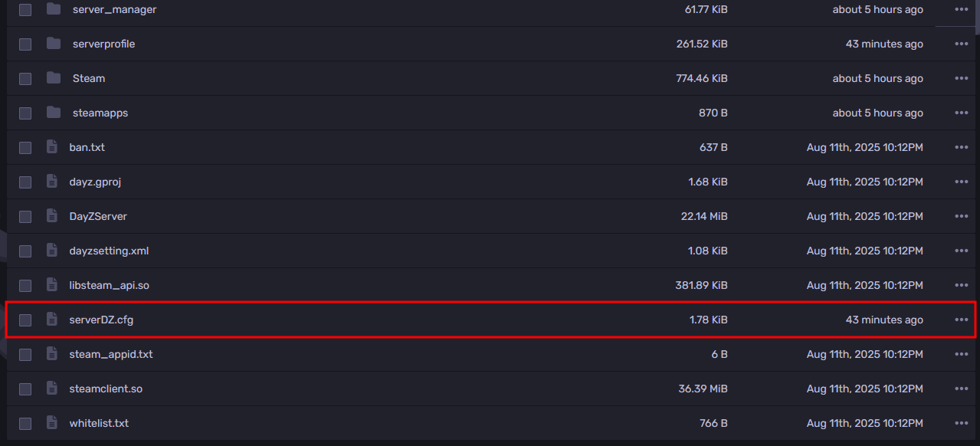Image resolution: width=980 pixels, height=446 pixels.
Task: Open the steamapps folder name
Action: [x=100, y=113]
